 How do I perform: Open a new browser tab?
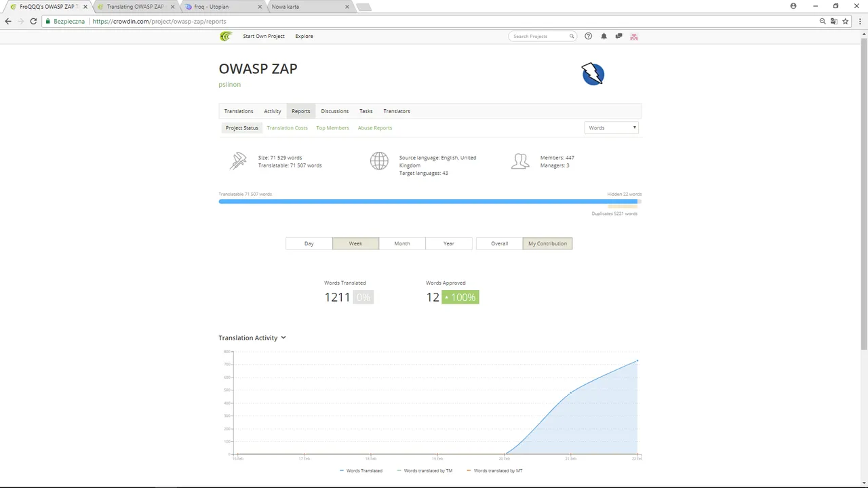tap(363, 7)
